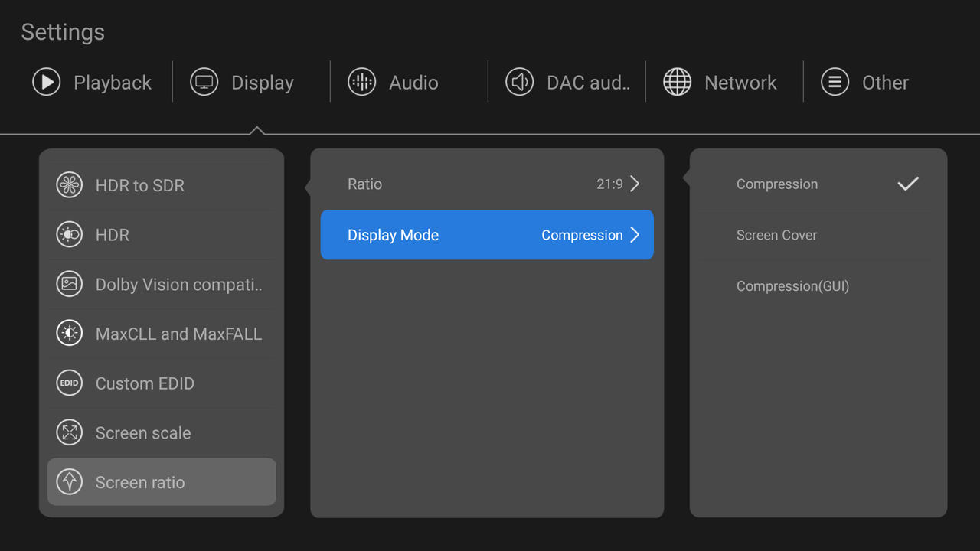Viewport: 980px width, 551px height.
Task: Click the Settings title text
Action: [63, 32]
